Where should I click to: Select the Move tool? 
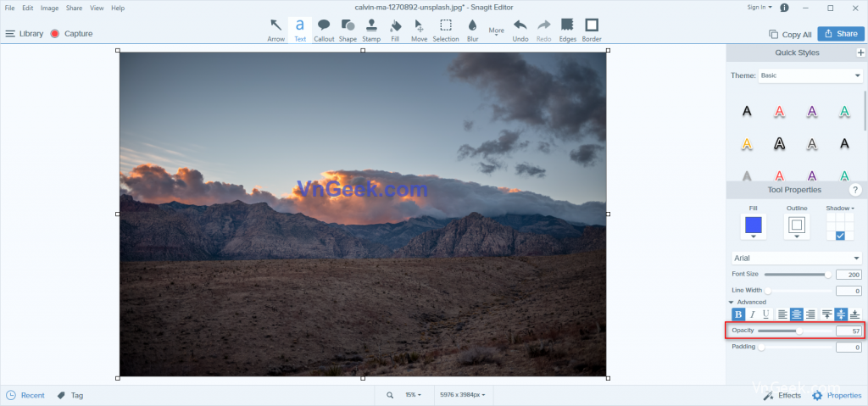419,30
